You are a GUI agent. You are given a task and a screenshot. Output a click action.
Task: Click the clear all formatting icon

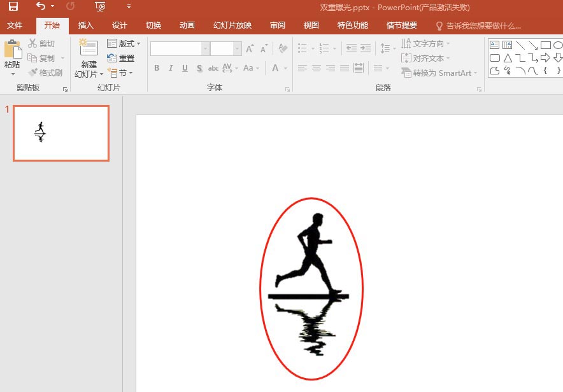tap(283, 48)
